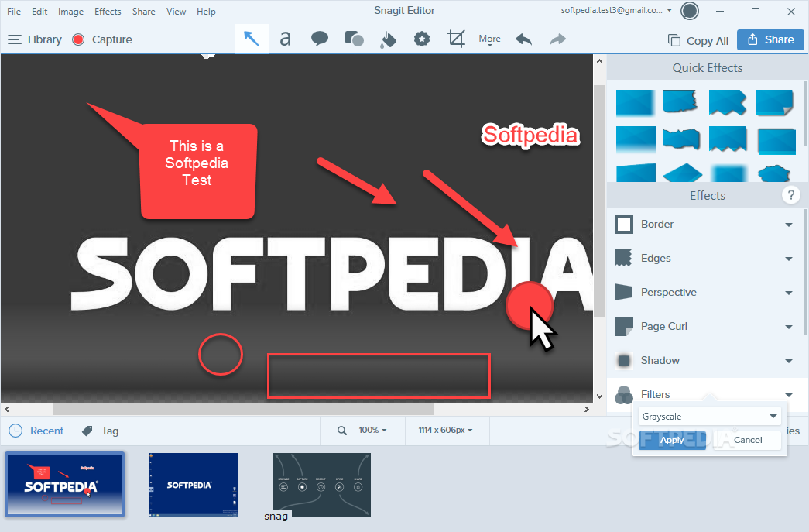The height and width of the screenshot is (532, 809).
Task: Select the annotated Softpedia thumbnail in tray
Action: (x=65, y=485)
